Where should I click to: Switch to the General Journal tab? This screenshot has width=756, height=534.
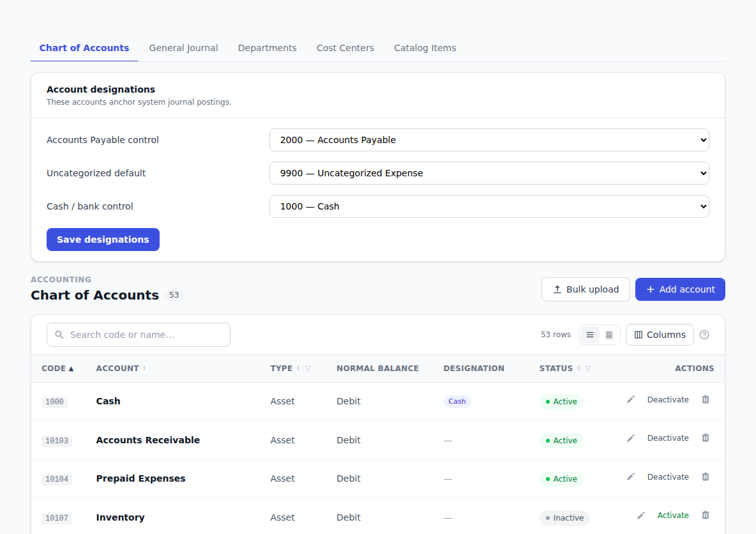coord(183,48)
